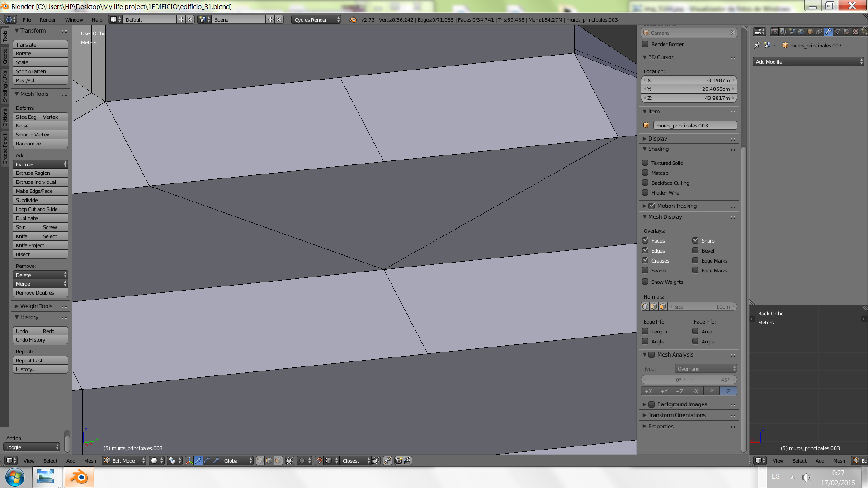Click the Loop Cut and Slide button
868x488 pixels.
[40, 209]
